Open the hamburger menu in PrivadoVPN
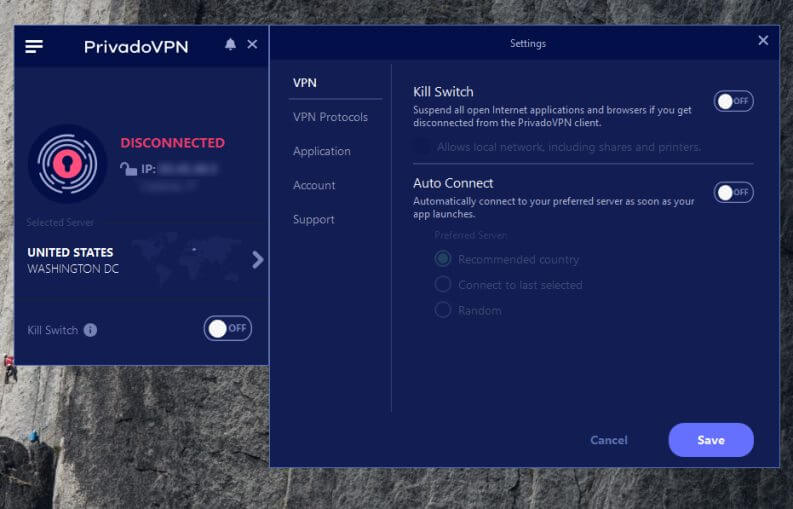Viewport: 793px width, 509px height. 34,47
